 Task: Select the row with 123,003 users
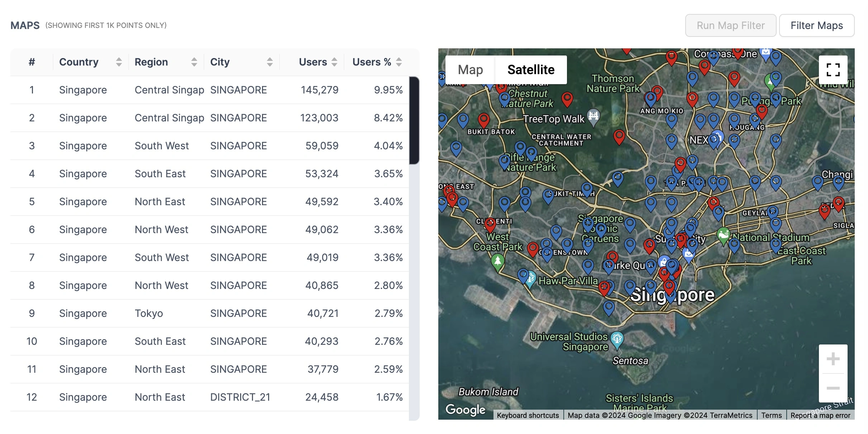[x=210, y=118]
